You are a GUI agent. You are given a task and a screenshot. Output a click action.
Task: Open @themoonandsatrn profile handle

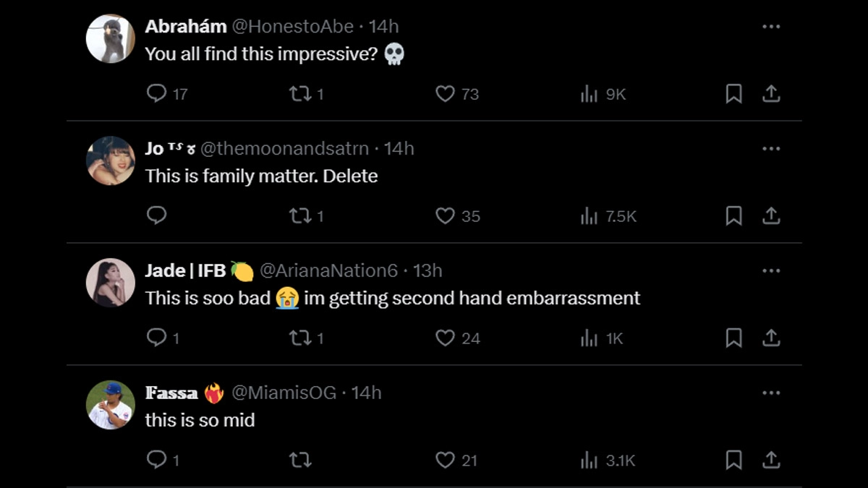point(284,149)
